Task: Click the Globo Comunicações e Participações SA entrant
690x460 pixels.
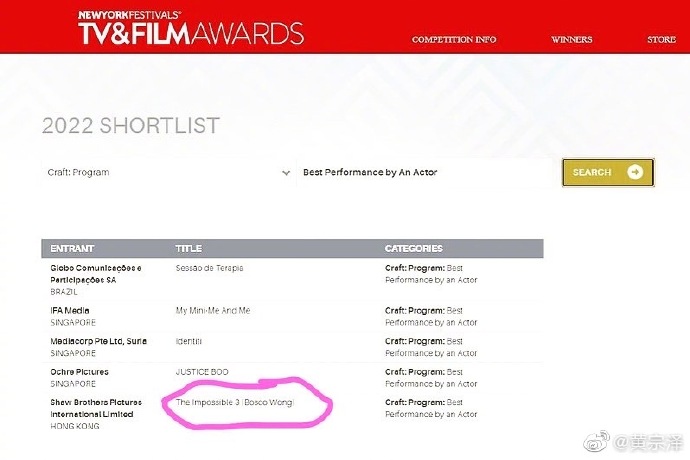Action: click(96, 273)
